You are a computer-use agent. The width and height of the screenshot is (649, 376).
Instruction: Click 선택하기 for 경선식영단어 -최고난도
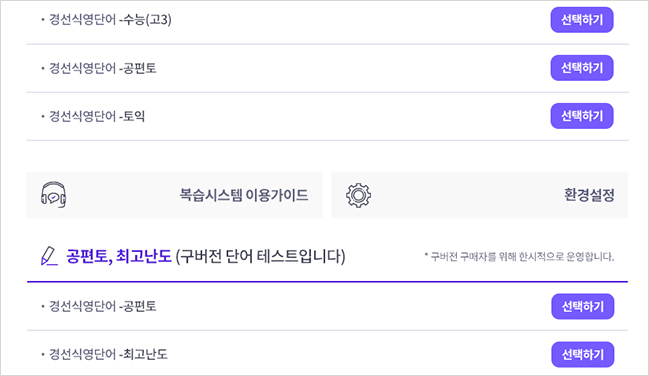coord(583,354)
